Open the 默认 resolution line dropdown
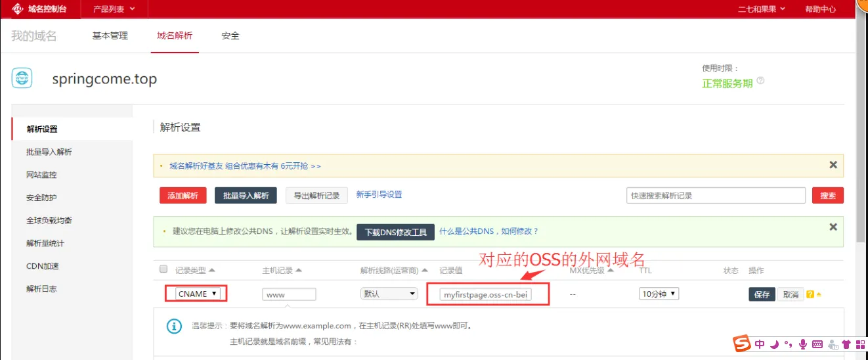This screenshot has width=868, height=360. click(389, 294)
